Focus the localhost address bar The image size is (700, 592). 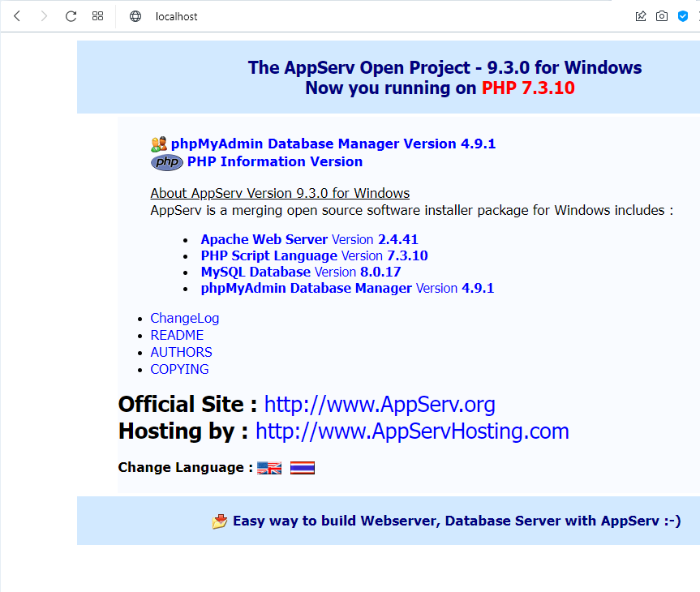pos(176,16)
